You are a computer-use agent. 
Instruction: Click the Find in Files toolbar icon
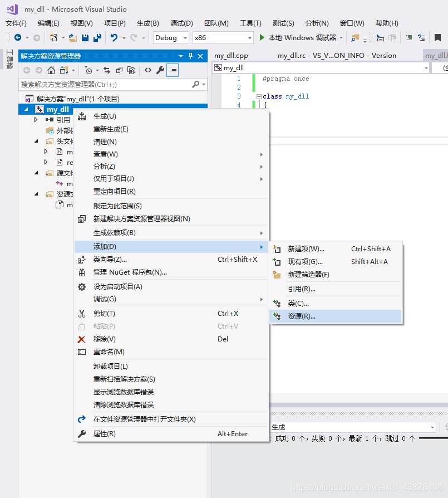click(355, 38)
